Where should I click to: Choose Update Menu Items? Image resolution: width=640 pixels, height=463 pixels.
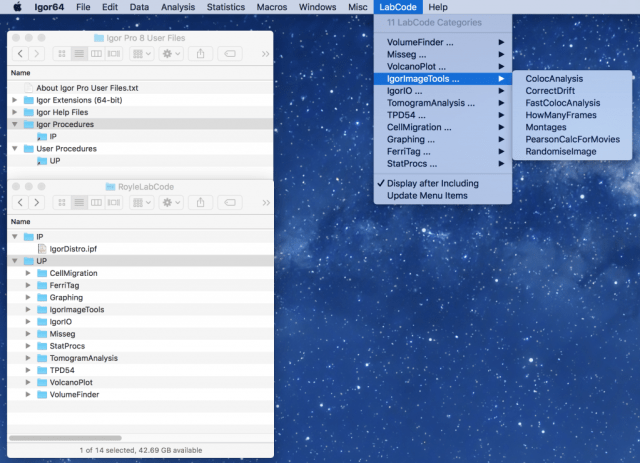443,196
